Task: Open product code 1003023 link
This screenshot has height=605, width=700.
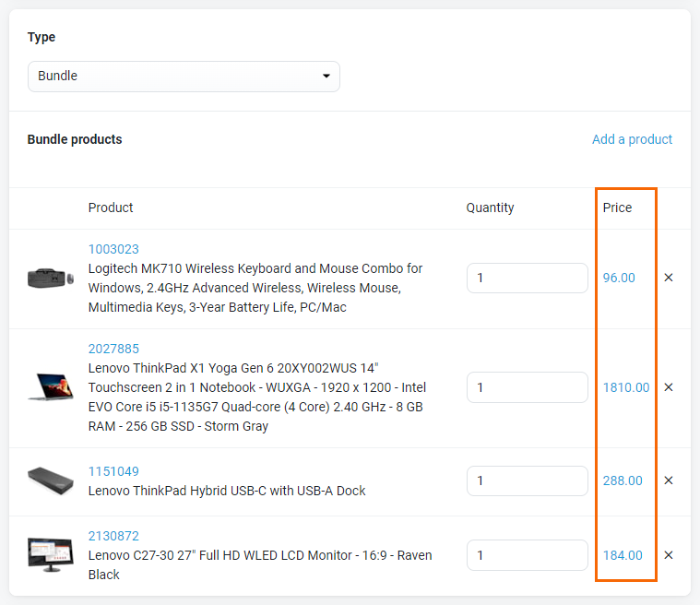Action: pyautogui.click(x=113, y=249)
